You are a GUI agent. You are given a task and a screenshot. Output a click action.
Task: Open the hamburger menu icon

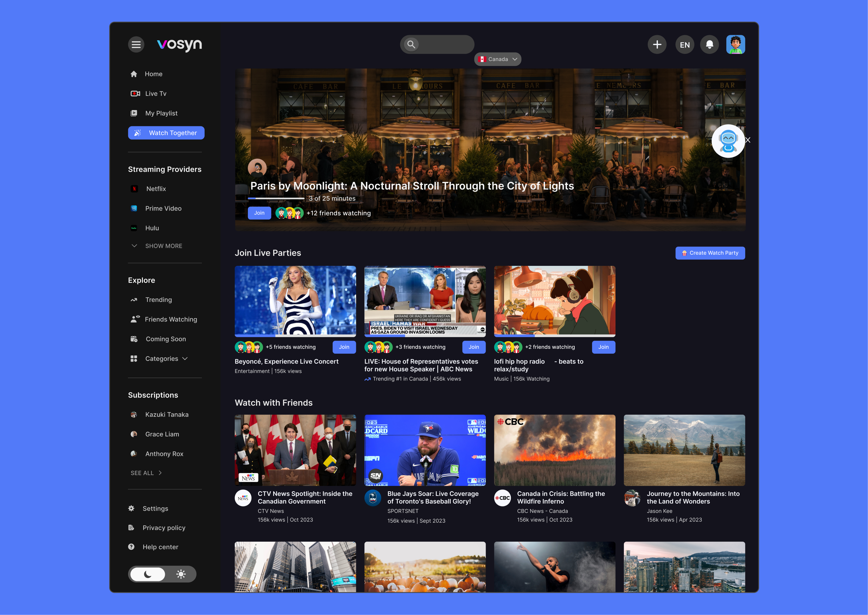coord(136,45)
